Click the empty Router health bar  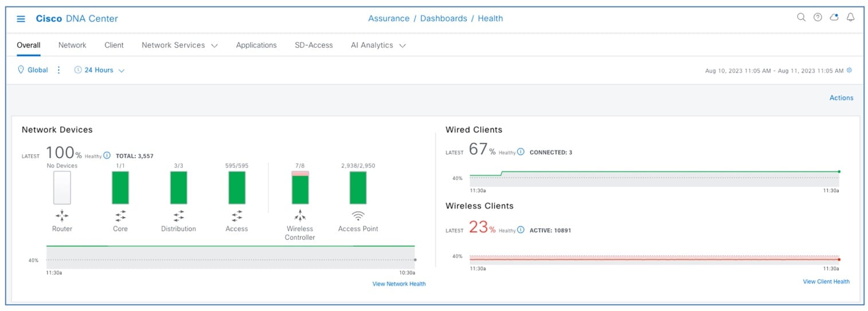62,188
